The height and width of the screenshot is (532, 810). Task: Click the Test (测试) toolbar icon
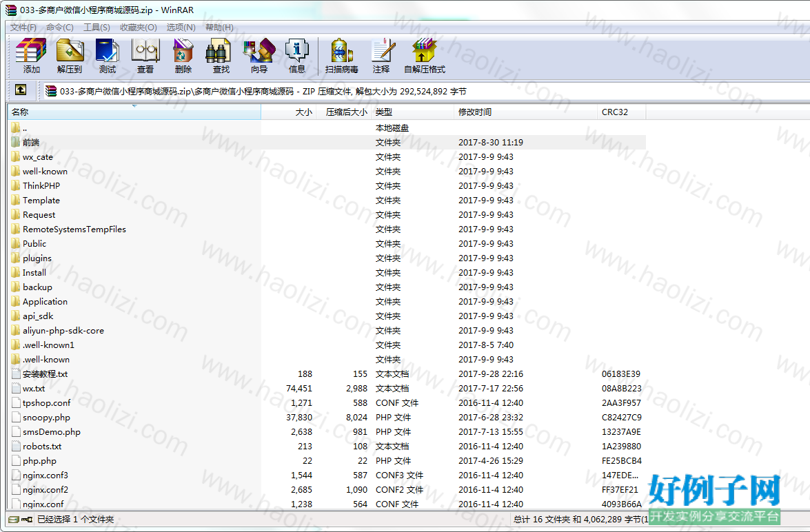108,56
